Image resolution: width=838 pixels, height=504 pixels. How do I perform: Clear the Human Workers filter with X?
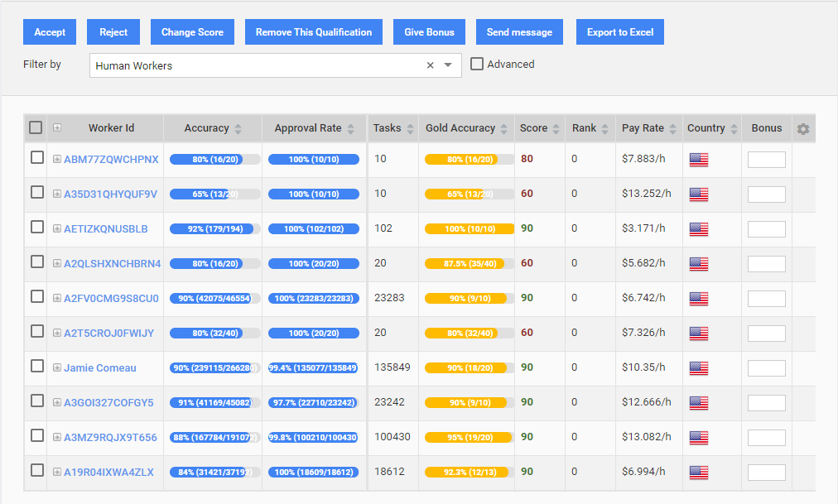(431, 65)
